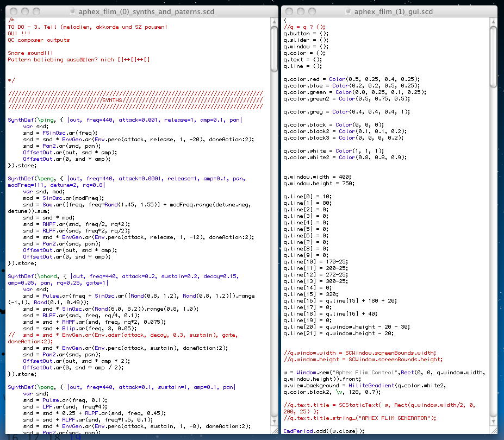Screen dimensions: 504x440
Task: Close the aphex_flim_(0)_synths_and_paterns.scd window
Action: (x=13, y=11)
